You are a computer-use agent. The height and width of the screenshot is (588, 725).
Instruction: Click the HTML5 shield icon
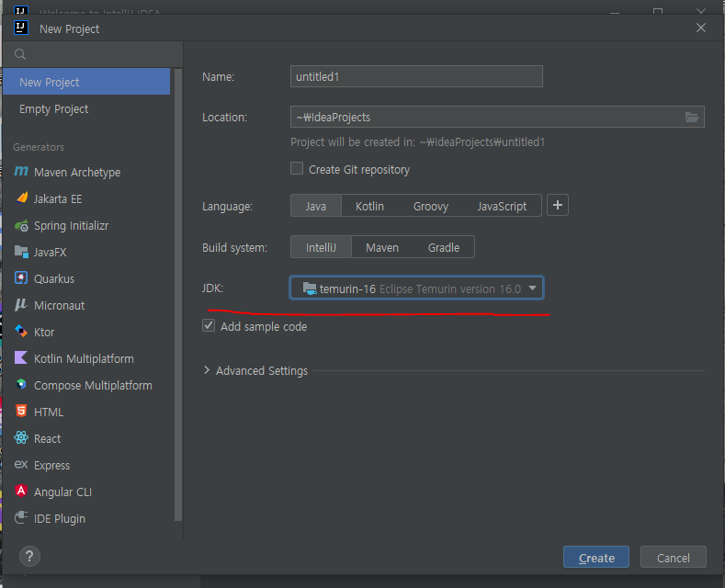pyautogui.click(x=21, y=411)
